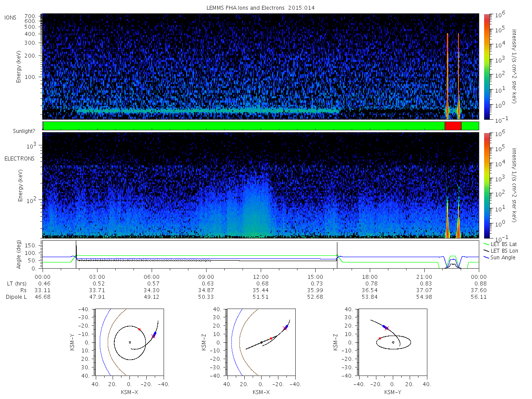Click the electrons intensity color bar
The image size is (532, 399).
tap(486, 185)
